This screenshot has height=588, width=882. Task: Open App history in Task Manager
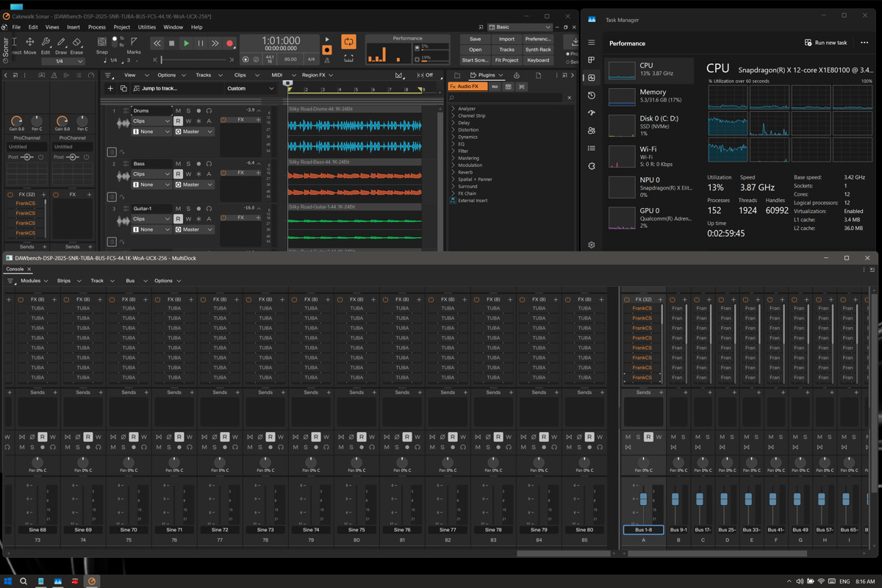pyautogui.click(x=592, y=96)
